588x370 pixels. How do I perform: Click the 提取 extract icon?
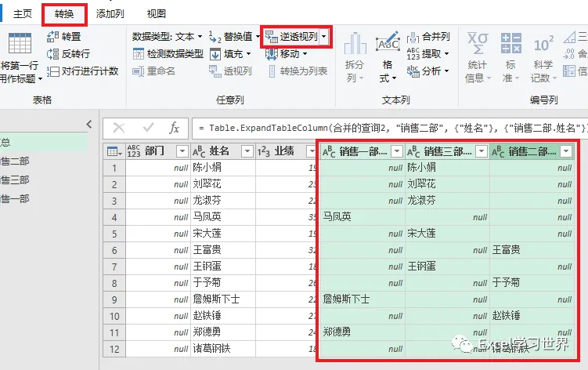click(x=413, y=54)
